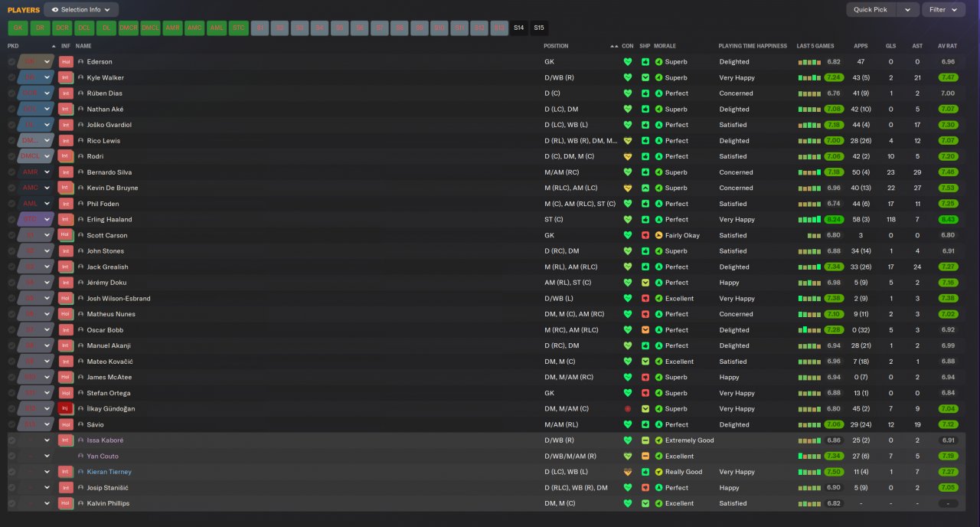Open Joško Gvardiol's player name link
Screen dimensions: 980x527
(109, 125)
